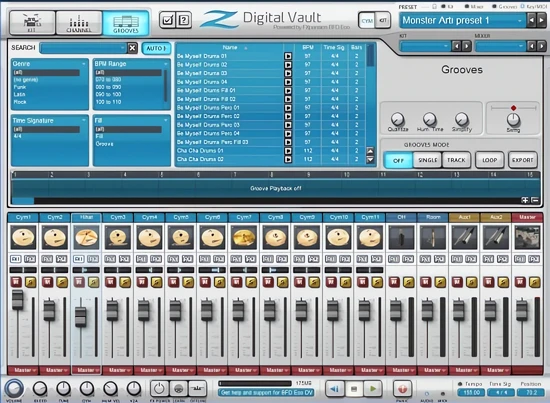
Task: Sort groove list by Time Sig column
Action: [x=334, y=47]
